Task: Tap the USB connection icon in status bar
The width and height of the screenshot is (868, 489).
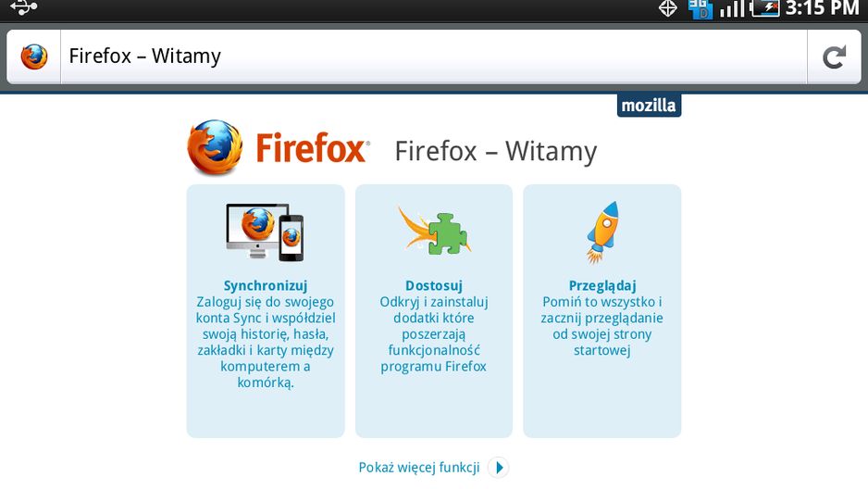Action: 24,7
